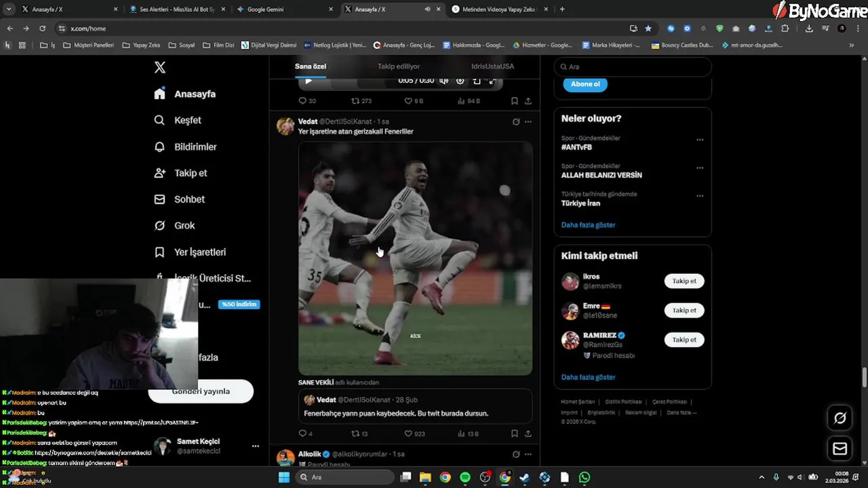This screenshot has height=488, width=868.
Task: Click the bookmark star in address bar
Action: click(648, 28)
